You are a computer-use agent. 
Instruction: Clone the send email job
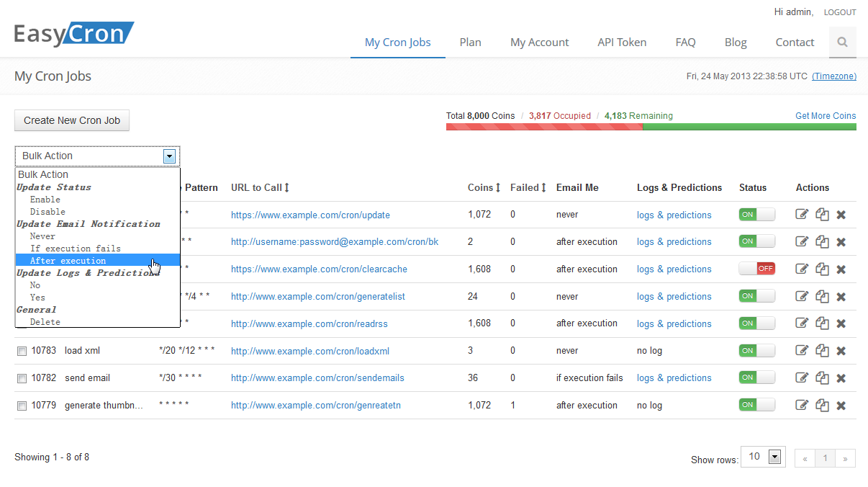[x=822, y=377]
